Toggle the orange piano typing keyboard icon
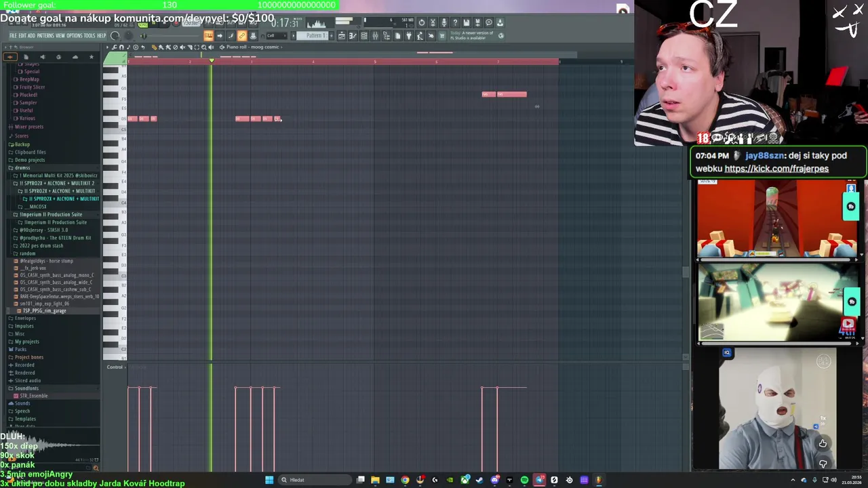Screen dimensions: 868x488 (x=208, y=36)
